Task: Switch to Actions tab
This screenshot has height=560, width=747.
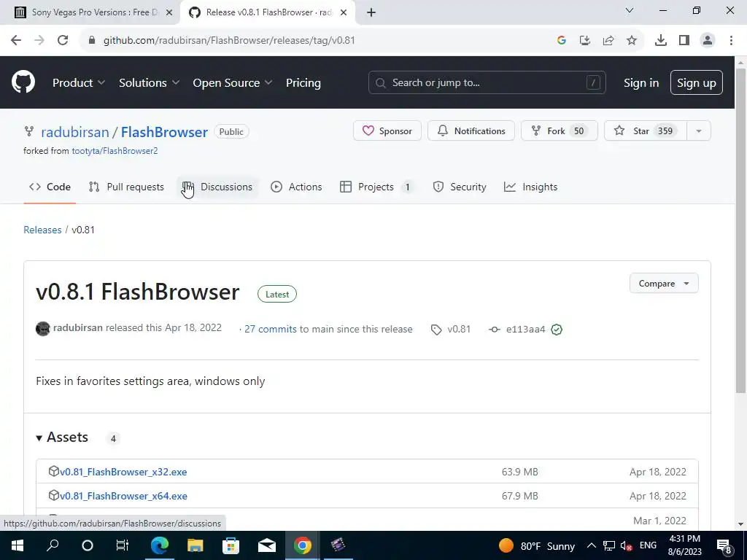Action: coord(296,187)
